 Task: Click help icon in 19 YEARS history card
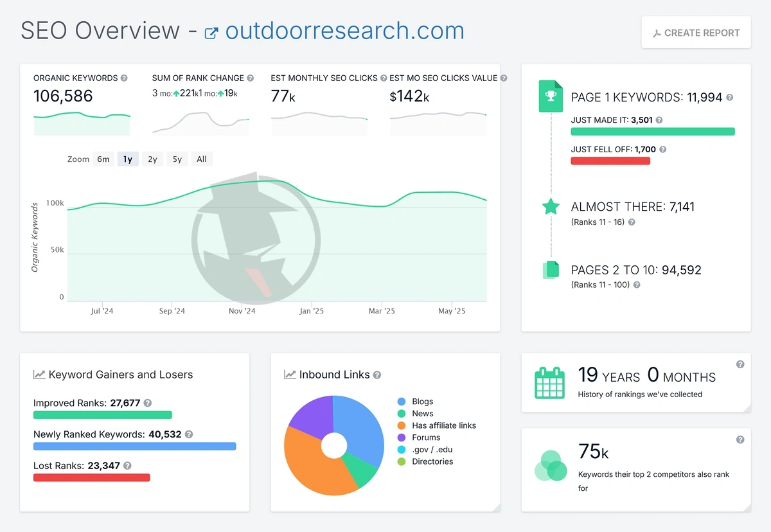[740, 364]
